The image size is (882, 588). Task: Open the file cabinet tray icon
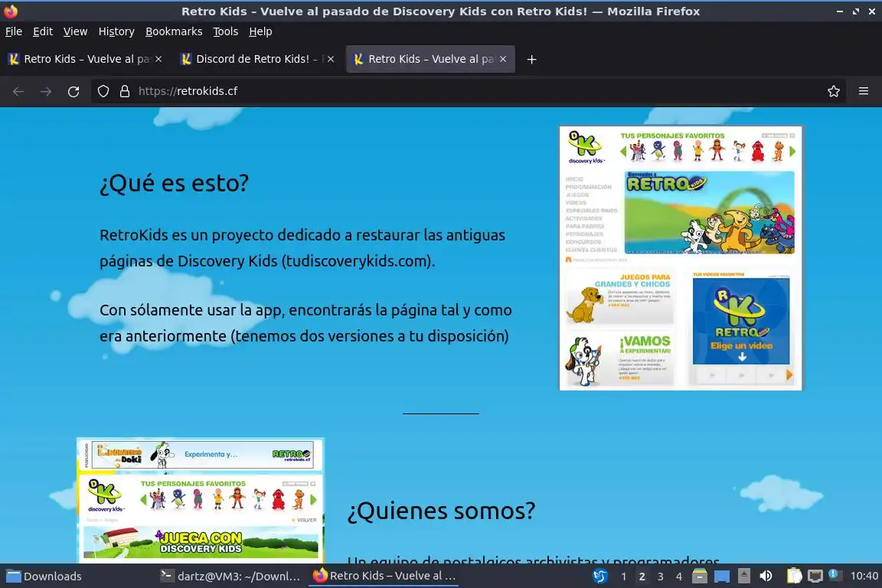click(x=699, y=577)
